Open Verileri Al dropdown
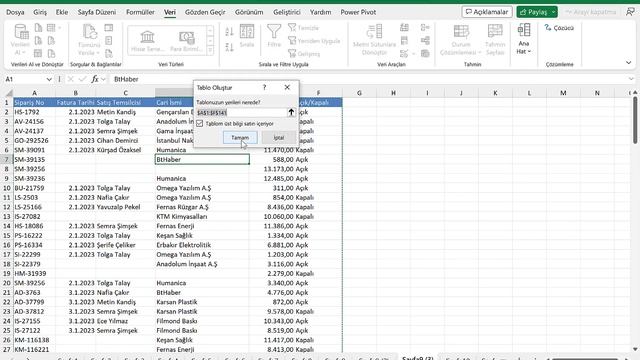Viewport: 640px width, 360px height. (x=20, y=40)
